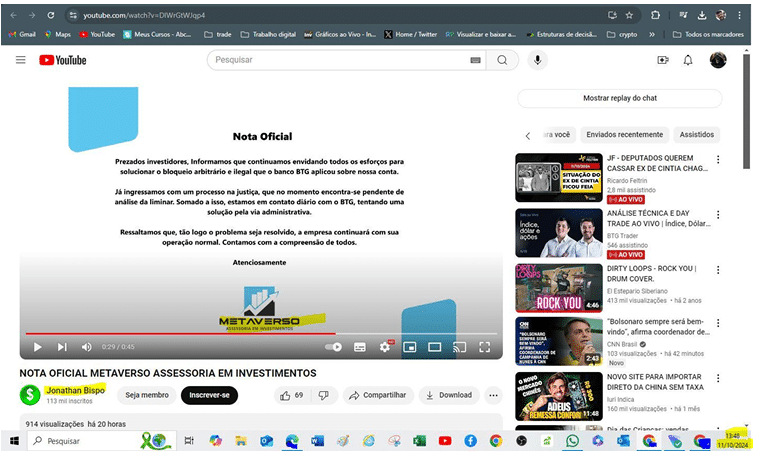The image size is (760, 460).
Task: Select the Assistidos chip
Action: point(697,135)
